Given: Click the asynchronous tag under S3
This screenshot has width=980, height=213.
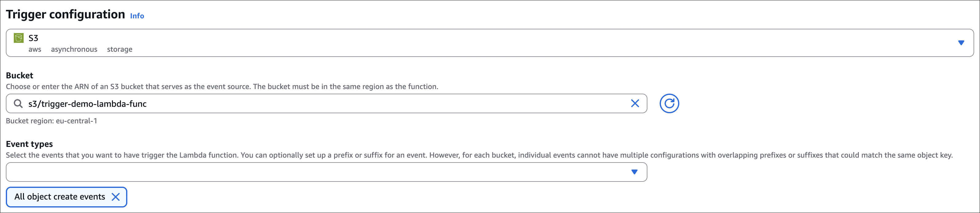Looking at the screenshot, I should [x=74, y=49].
